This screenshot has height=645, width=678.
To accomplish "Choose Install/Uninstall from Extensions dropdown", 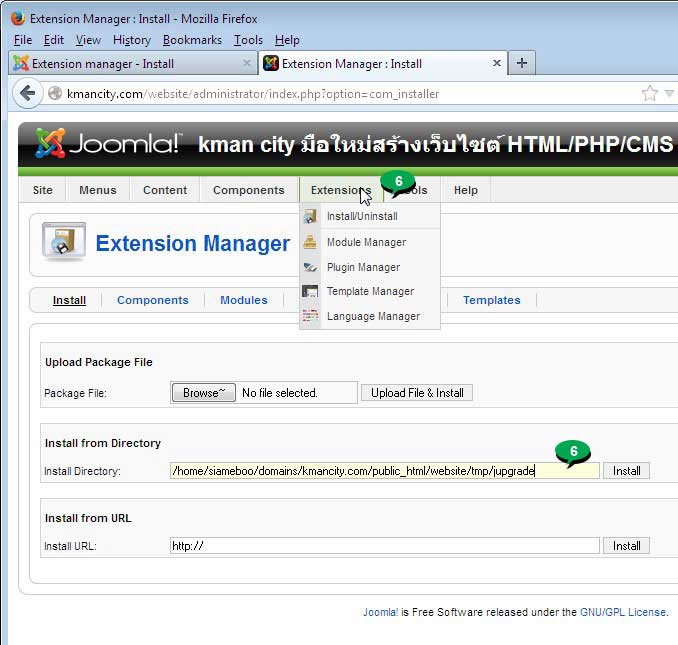I will [x=370, y=216].
